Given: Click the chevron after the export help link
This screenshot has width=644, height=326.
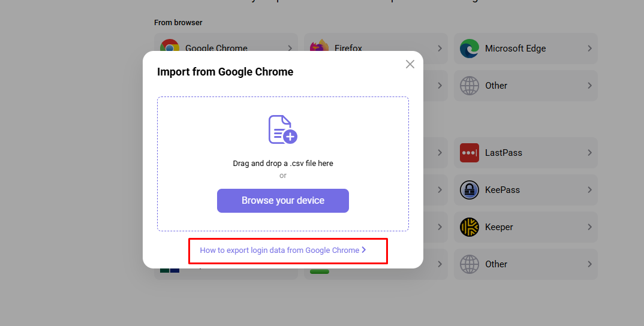Looking at the screenshot, I should pos(364,250).
